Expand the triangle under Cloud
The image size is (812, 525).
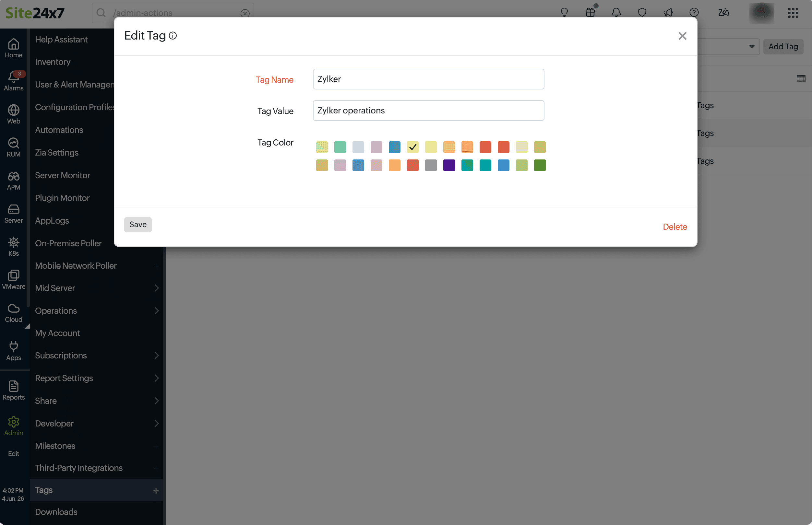pyautogui.click(x=27, y=326)
